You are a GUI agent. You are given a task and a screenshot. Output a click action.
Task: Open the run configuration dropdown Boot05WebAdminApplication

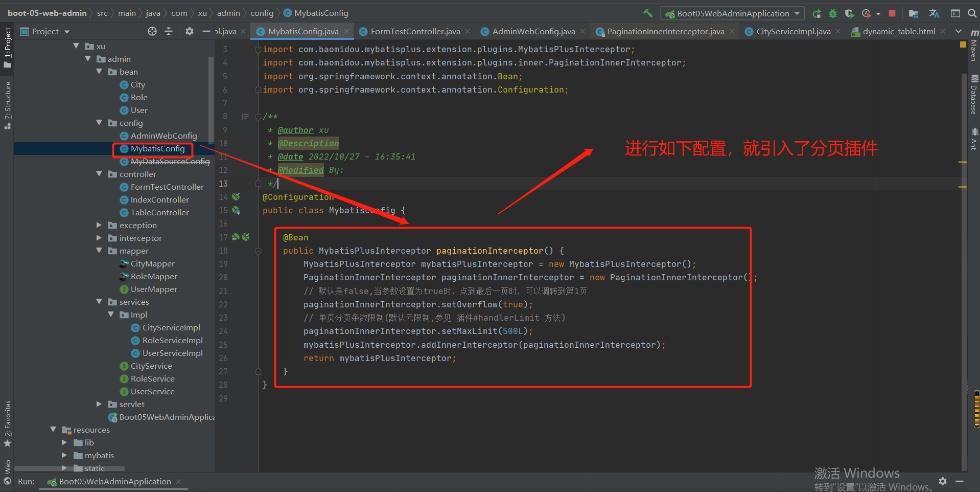(733, 14)
